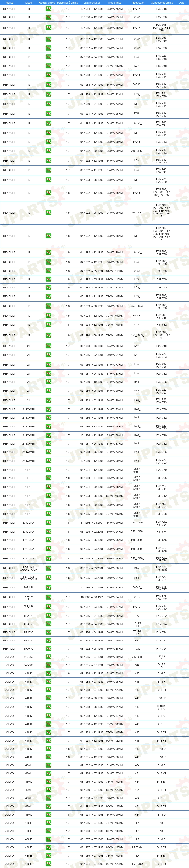Click engine code F3P 674

tap(161, 532)
